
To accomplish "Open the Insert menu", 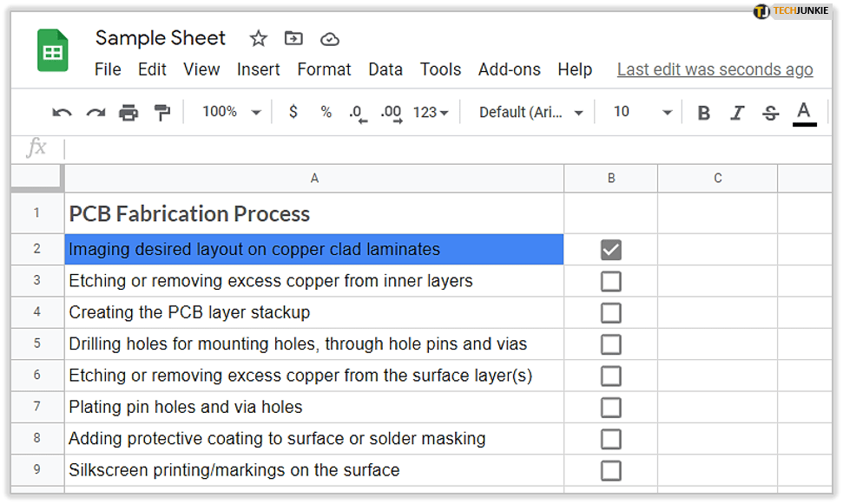I will point(259,69).
